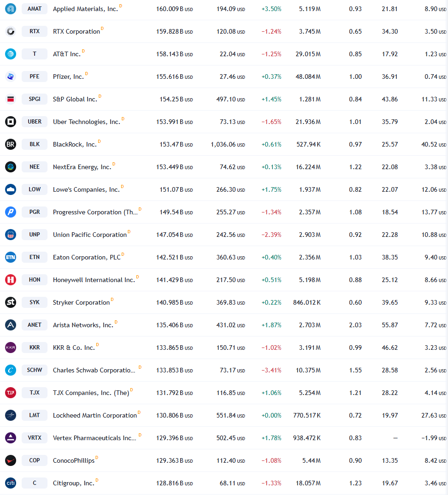
Task: Click the NextEra Energy logo icon
Action: [11, 167]
